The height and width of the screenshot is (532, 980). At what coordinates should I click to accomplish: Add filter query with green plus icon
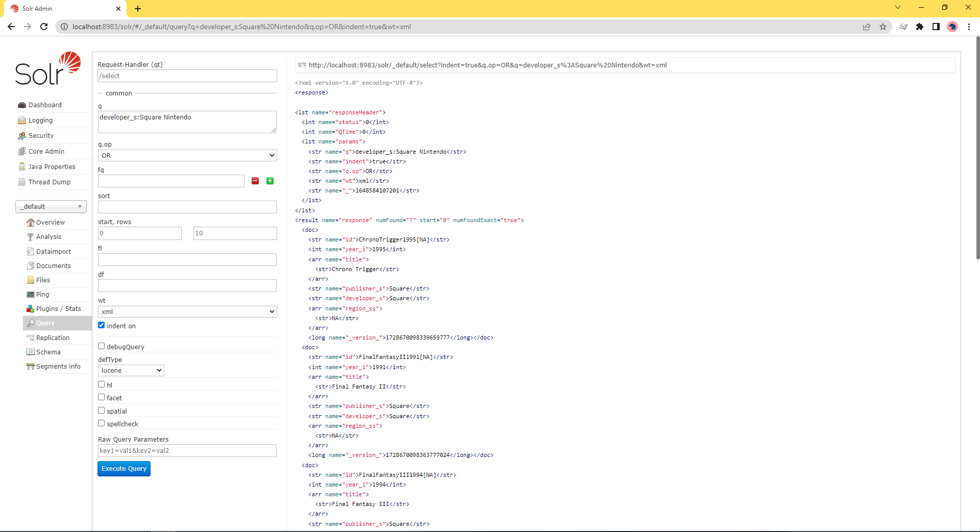(x=270, y=181)
